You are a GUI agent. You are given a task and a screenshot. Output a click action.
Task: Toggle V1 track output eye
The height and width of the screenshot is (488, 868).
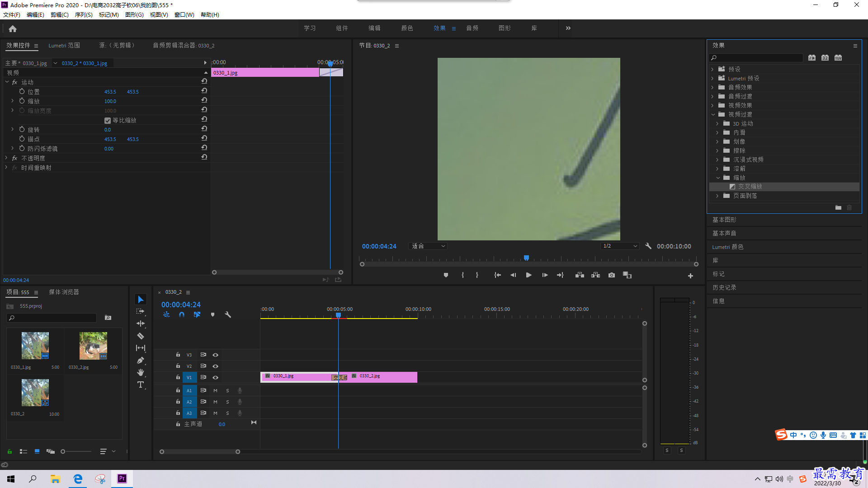pos(215,377)
